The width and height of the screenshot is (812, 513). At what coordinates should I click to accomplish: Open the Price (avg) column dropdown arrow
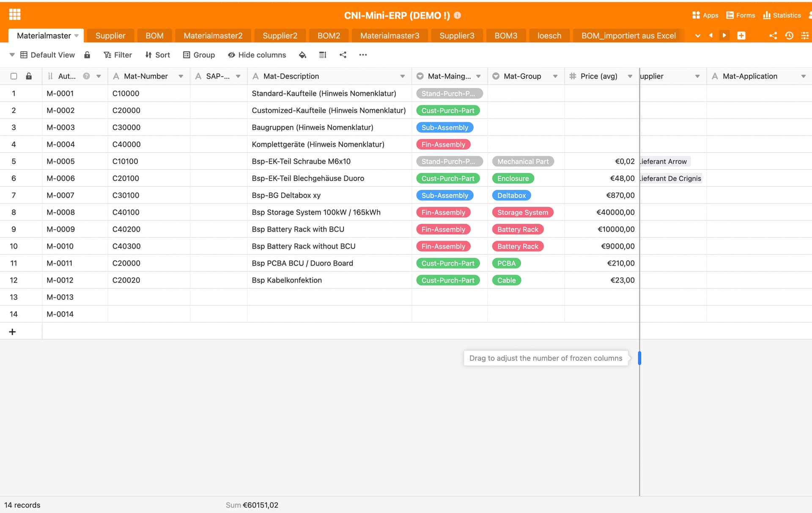point(630,76)
